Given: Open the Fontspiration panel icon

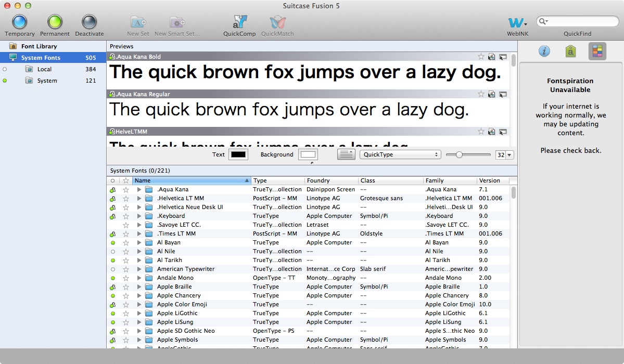Looking at the screenshot, I should [597, 51].
